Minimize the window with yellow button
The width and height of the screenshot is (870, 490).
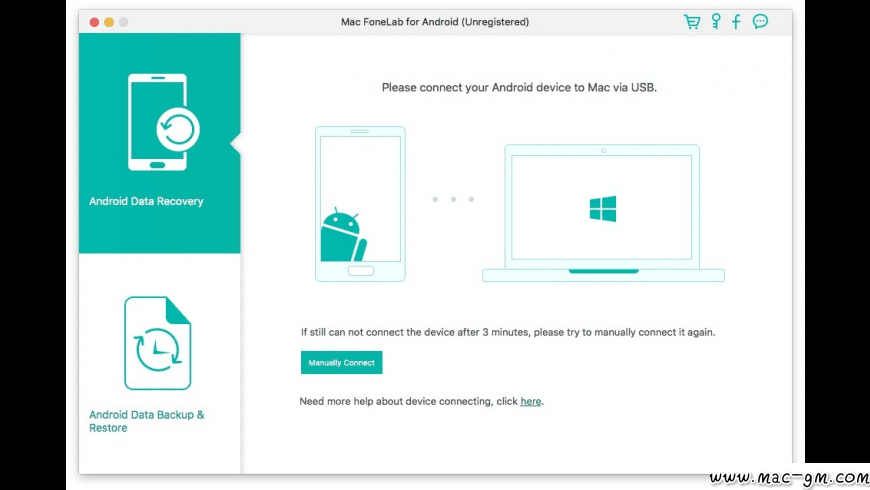pyautogui.click(x=109, y=22)
